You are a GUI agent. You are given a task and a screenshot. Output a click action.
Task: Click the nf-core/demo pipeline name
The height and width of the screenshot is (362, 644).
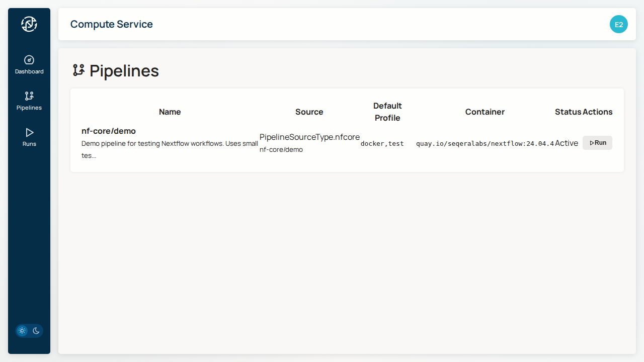(109, 131)
